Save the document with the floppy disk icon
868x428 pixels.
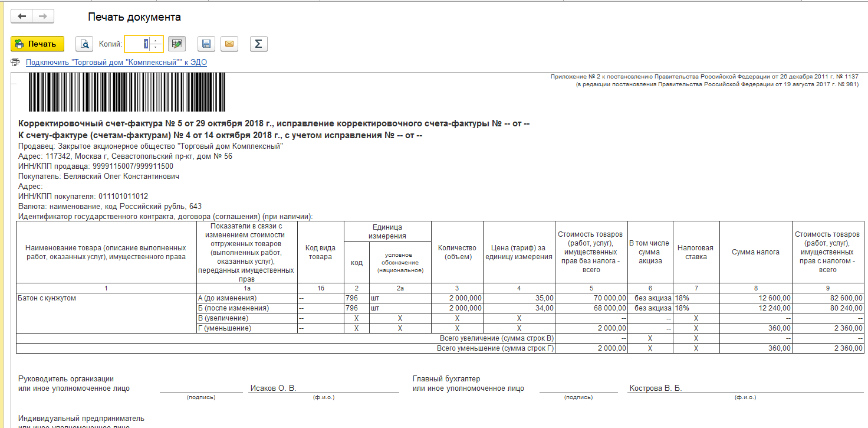coord(206,44)
